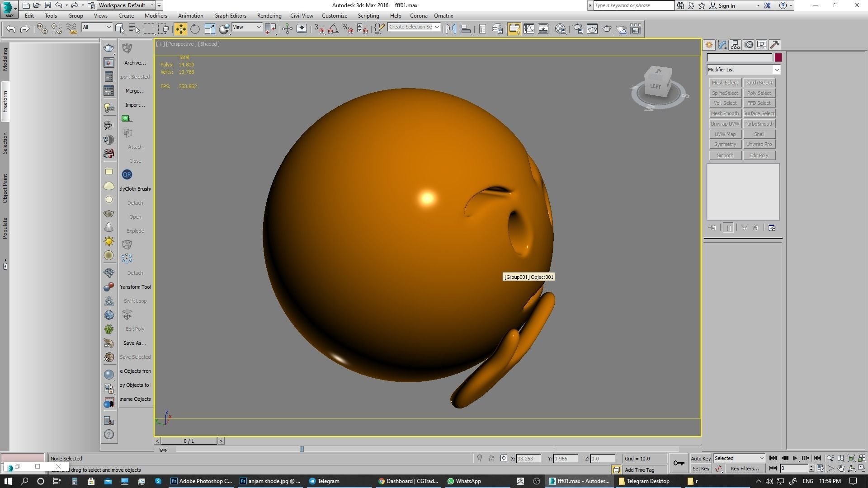Toggle Set Key mode
Viewport: 868px width, 488px height.
coord(701,469)
